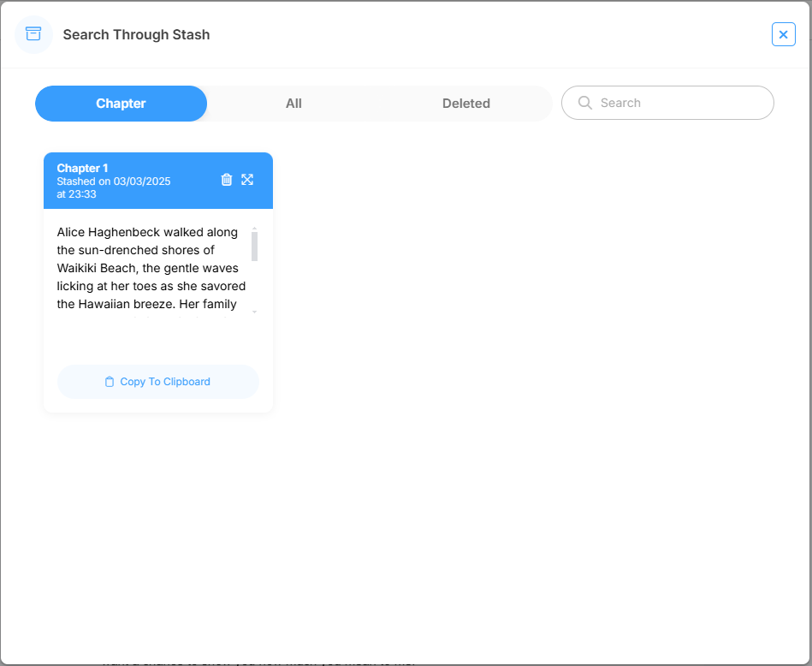This screenshot has width=812, height=666.
Task: Click the magnifying glass search icon
Action: click(585, 103)
